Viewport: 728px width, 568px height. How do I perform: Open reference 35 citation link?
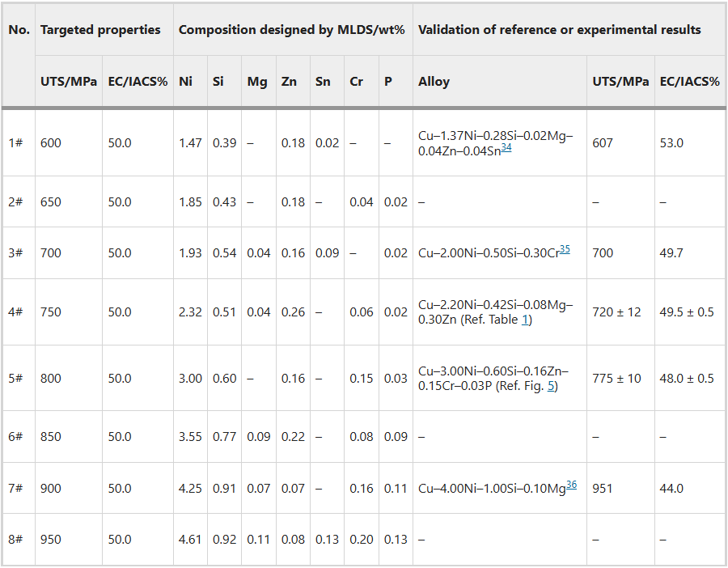click(x=565, y=250)
